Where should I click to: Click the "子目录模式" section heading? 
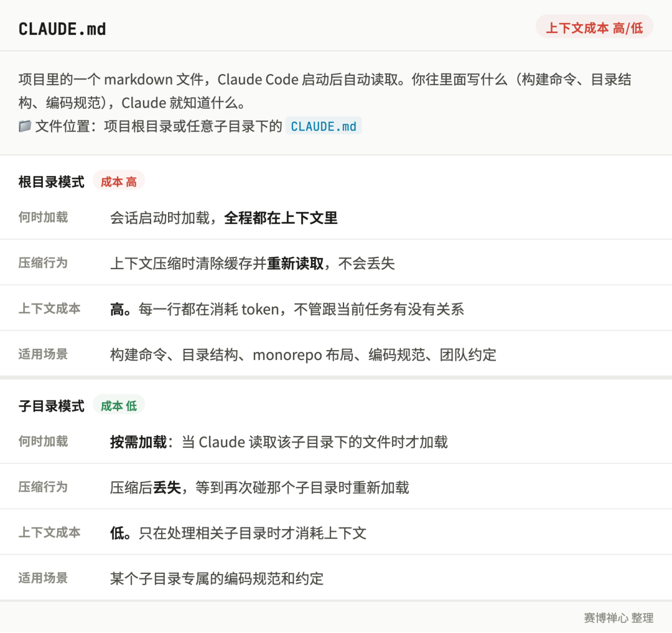[52, 405]
